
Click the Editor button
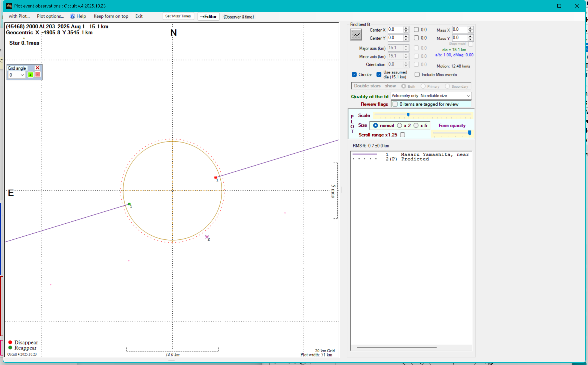point(208,16)
